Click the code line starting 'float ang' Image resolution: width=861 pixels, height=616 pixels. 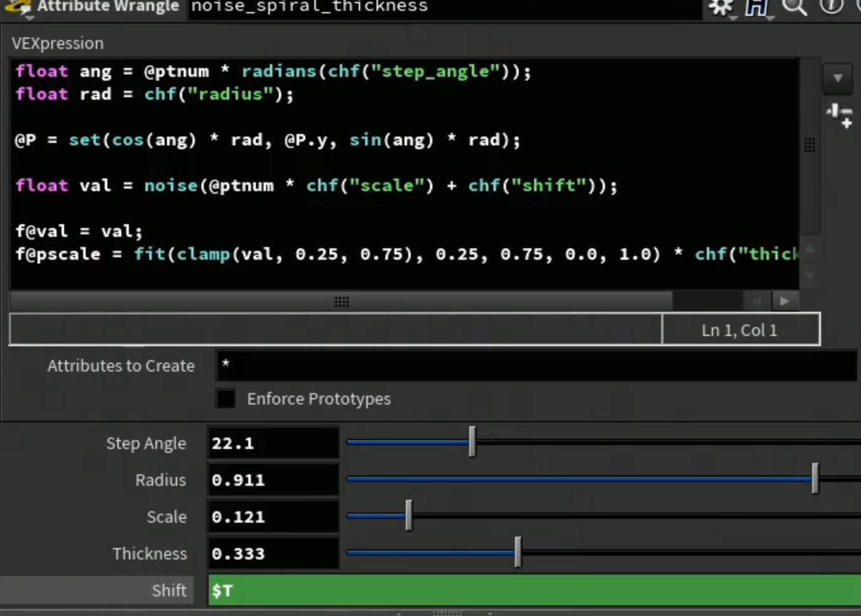273,71
